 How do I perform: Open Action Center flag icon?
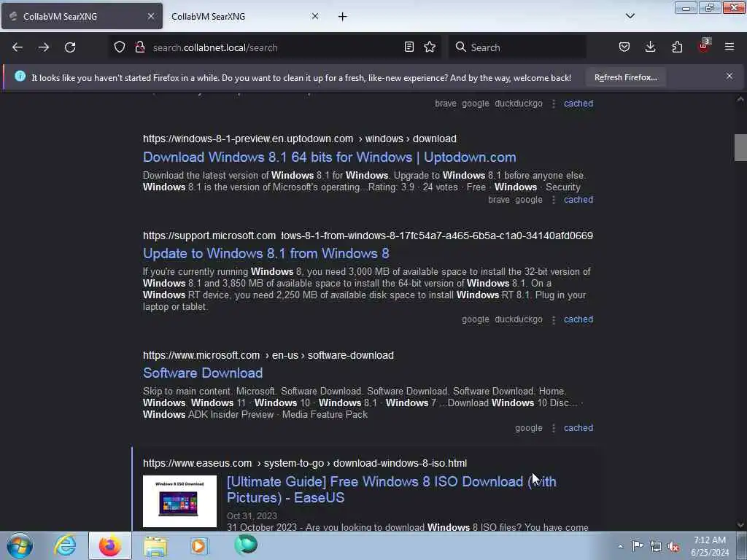pyautogui.click(x=638, y=545)
